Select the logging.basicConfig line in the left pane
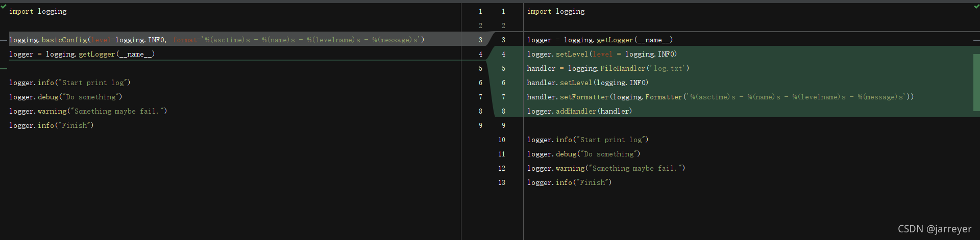 216,40
